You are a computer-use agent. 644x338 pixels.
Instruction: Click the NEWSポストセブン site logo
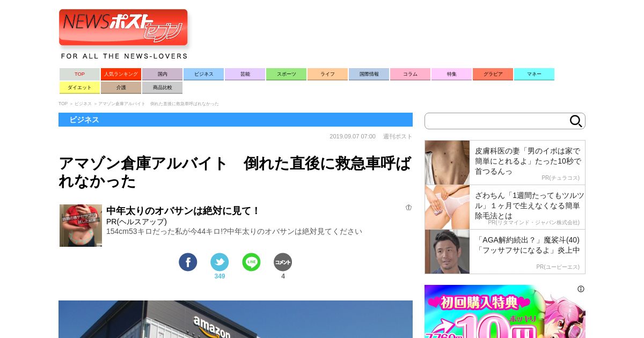tap(123, 27)
